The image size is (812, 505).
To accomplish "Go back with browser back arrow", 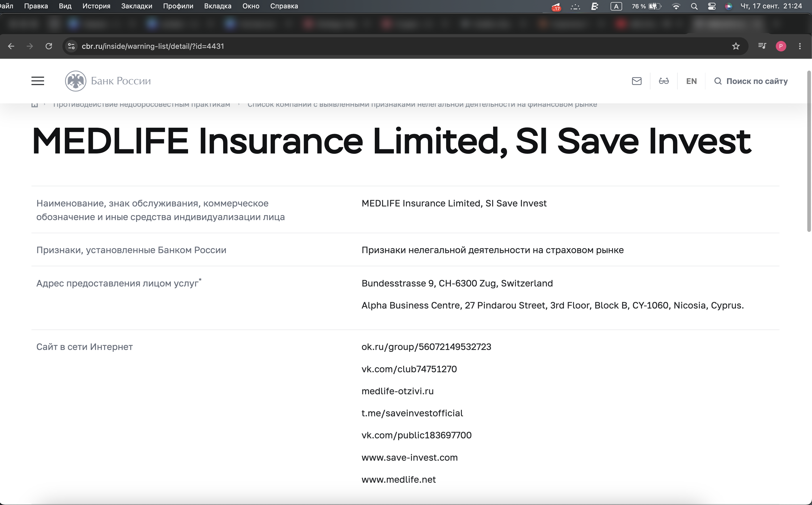I will tap(11, 46).
